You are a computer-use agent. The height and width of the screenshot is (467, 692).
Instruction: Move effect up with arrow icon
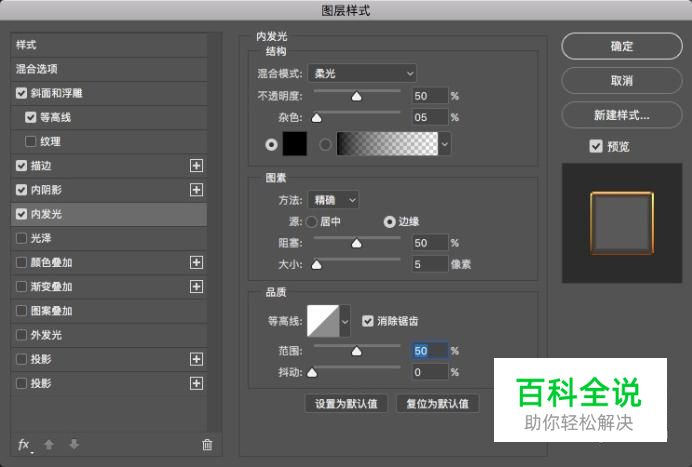49,444
